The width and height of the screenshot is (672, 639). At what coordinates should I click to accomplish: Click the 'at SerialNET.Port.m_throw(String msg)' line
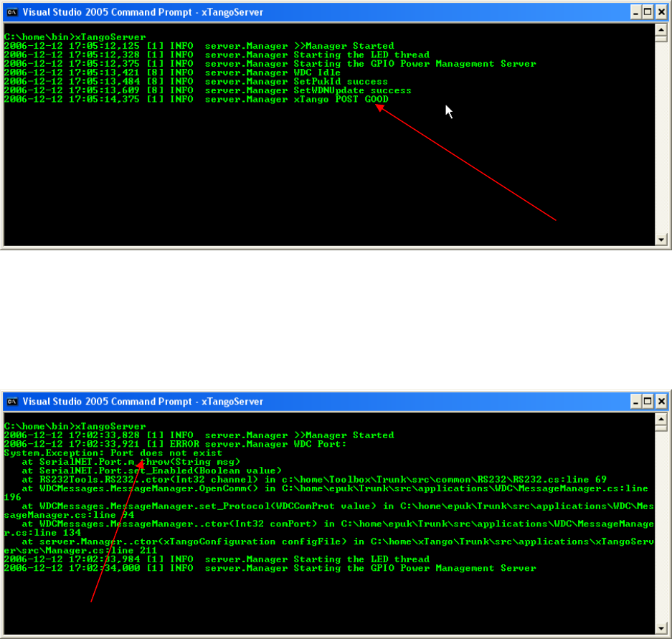pyautogui.click(x=131, y=462)
